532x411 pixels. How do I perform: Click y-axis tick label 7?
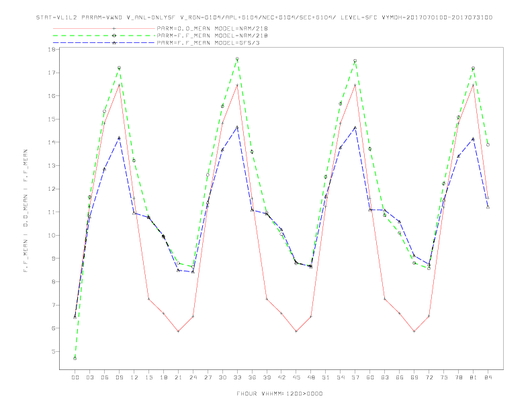(54, 305)
